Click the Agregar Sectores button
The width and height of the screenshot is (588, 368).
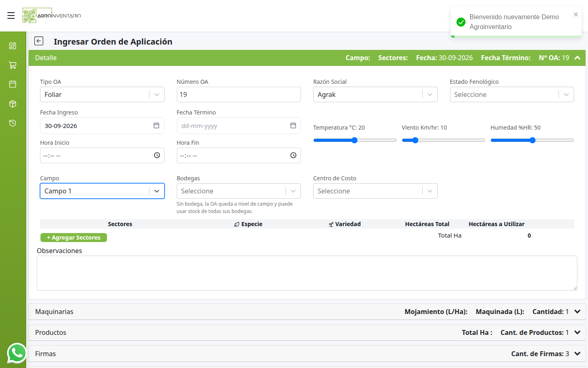pos(73,238)
